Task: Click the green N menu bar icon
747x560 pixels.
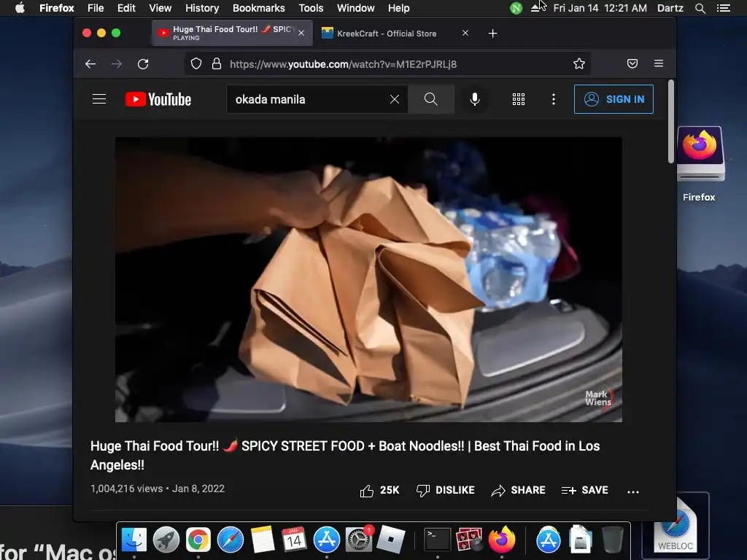Action: [516, 8]
